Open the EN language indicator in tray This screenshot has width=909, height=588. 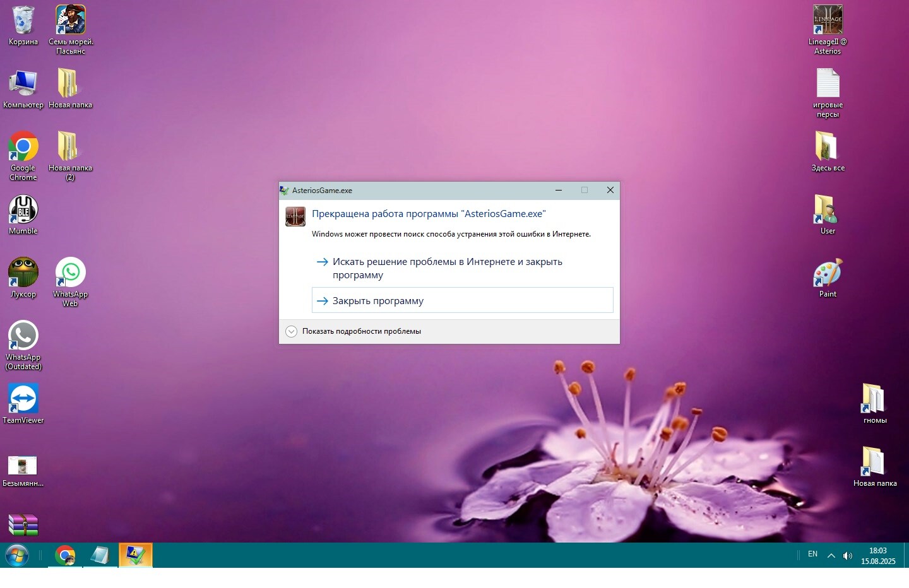[x=812, y=555]
